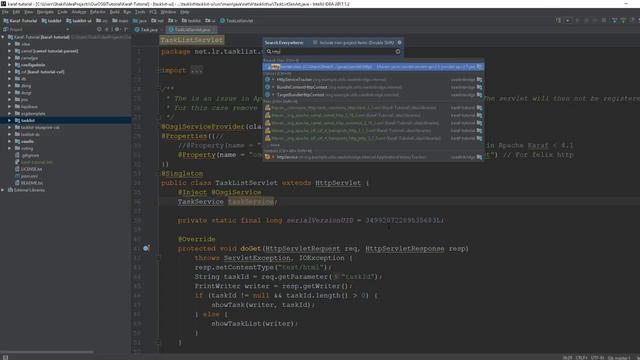Viewport: 640px width, 360px height.
Task: Open HttpServiceTracker class result
Action: 373,80
